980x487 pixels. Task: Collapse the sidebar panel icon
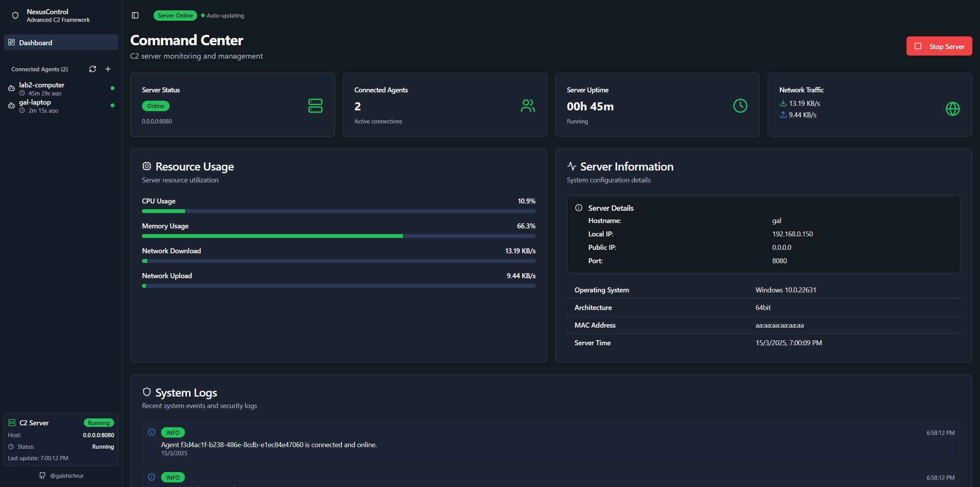pos(135,15)
